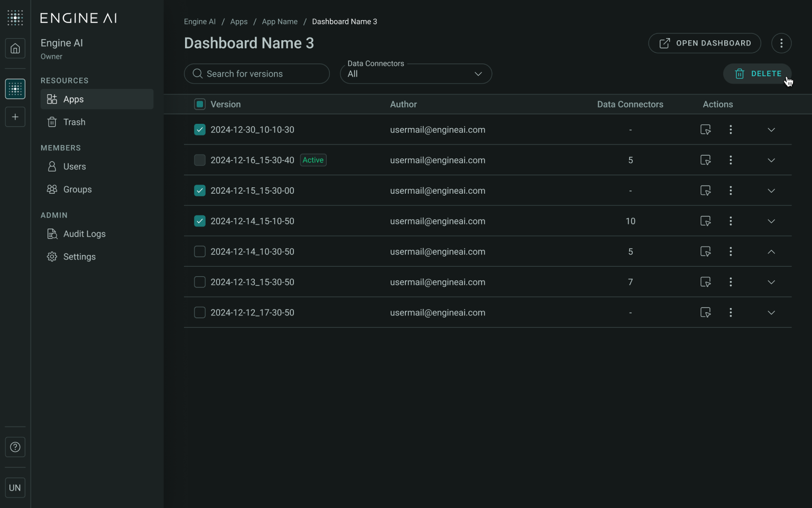This screenshot has height=508, width=812.
Task: Follow the Engine AI breadcrumb link
Action: pos(200,22)
